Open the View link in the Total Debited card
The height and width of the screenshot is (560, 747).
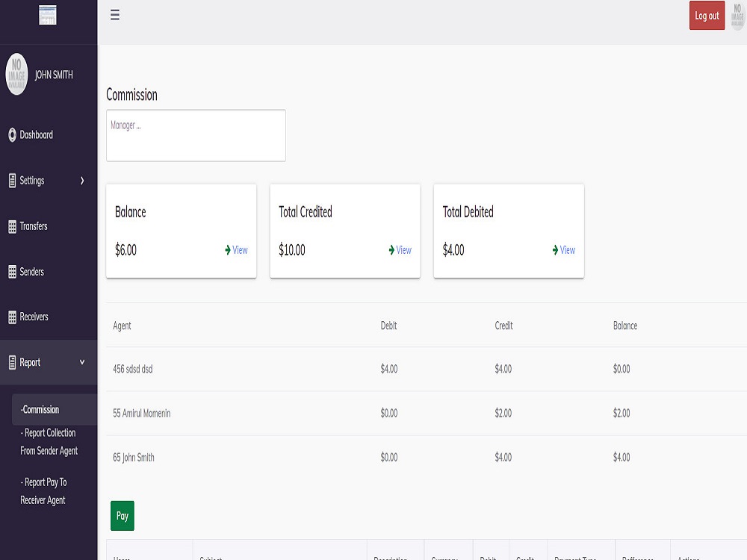[568, 250]
